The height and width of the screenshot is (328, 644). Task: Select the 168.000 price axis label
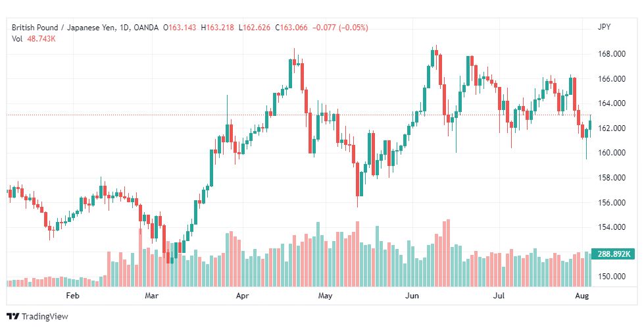(x=612, y=54)
